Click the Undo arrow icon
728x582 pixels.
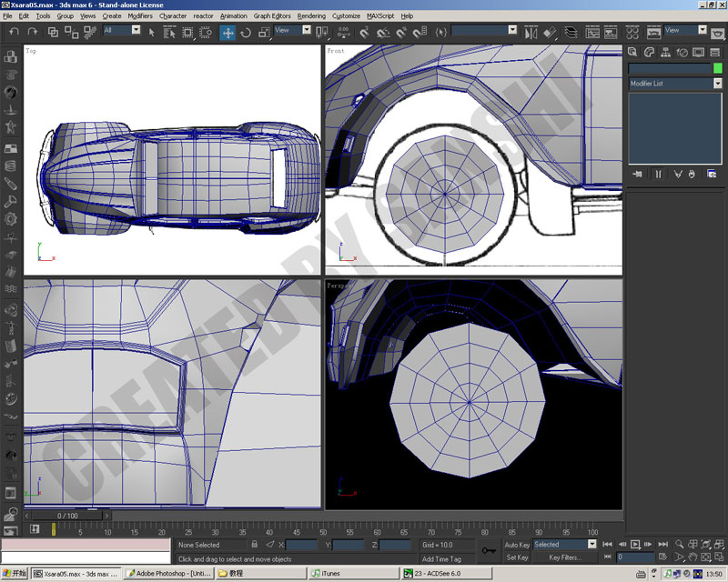pyautogui.click(x=14, y=32)
